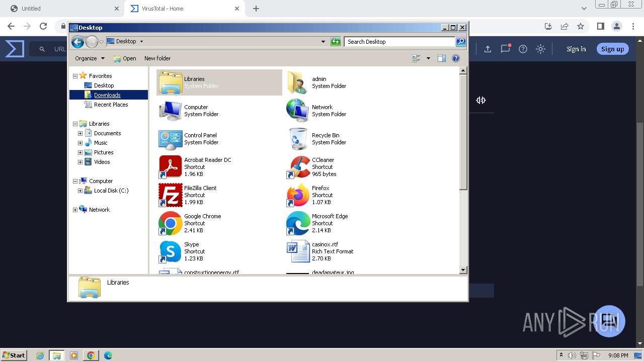Click the file list scroll down arrow
Image resolution: width=644 pixels, height=362 pixels.
[x=463, y=270]
